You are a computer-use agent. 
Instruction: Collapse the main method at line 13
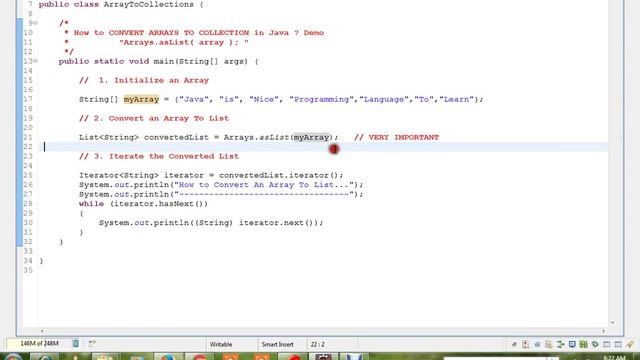[36, 61]
